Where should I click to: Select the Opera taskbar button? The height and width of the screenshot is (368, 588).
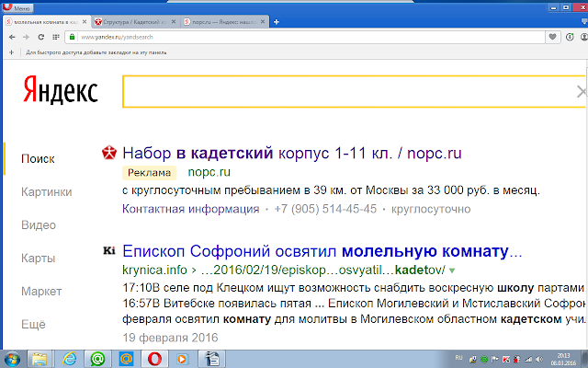point(154,360)
